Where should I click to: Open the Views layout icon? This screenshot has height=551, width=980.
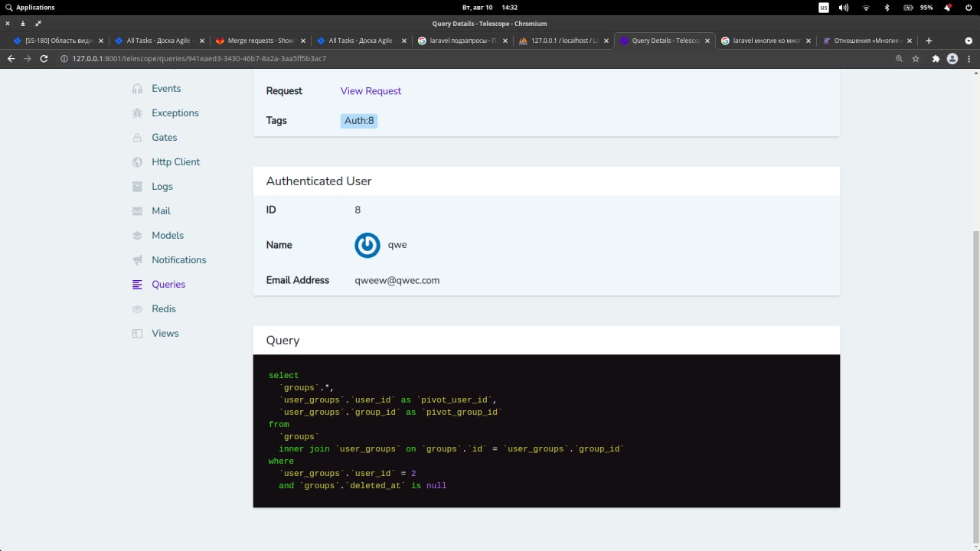point(137,334)
